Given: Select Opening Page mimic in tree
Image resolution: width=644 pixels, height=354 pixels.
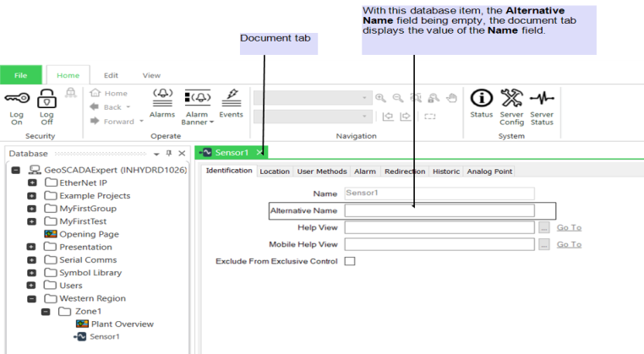Looking at the screenshot, I should tap(89, 234).
